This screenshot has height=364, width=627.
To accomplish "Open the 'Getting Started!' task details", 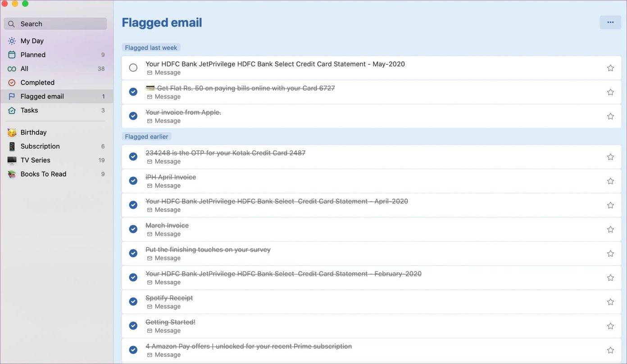I will tap(372, 326).
